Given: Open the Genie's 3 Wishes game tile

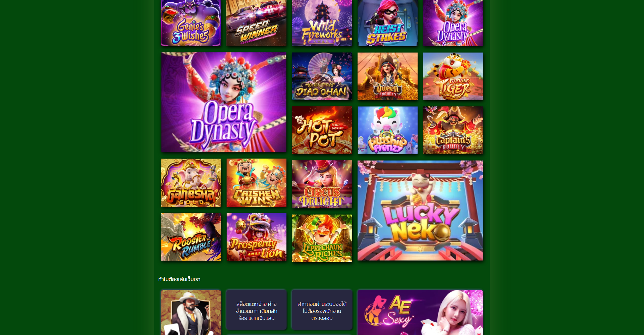Looking at the screenshot, I should click(191, 23).
